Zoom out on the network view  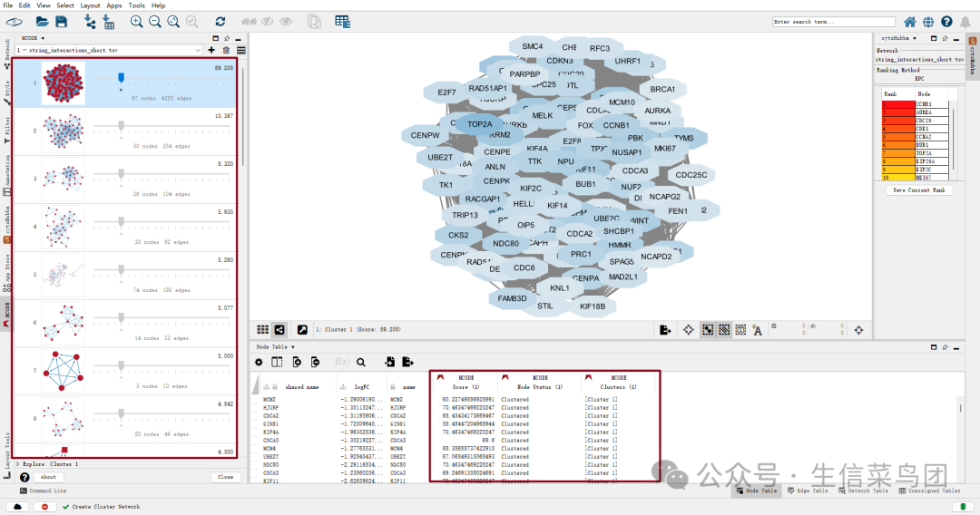point(155,22)
